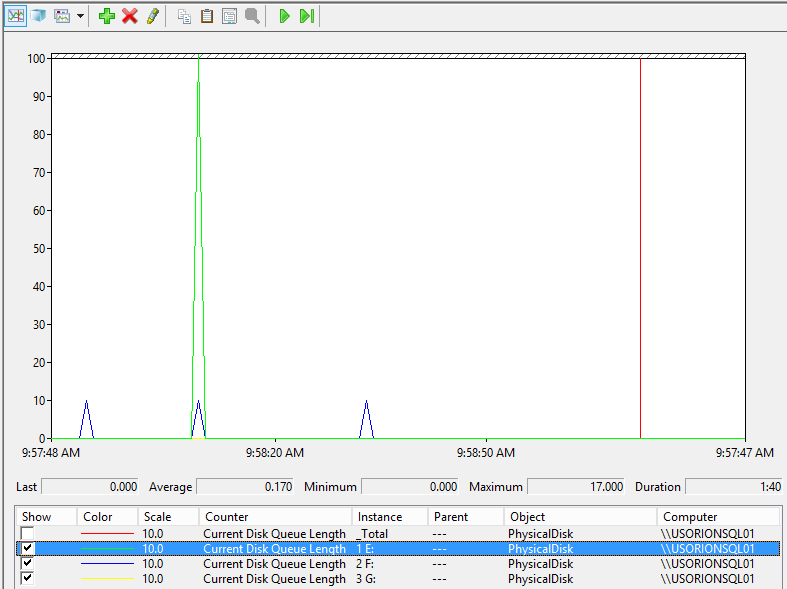Click the green color line of 1 E:
Image resolution: width=787 pixels, height=589 pixels.
107,549
